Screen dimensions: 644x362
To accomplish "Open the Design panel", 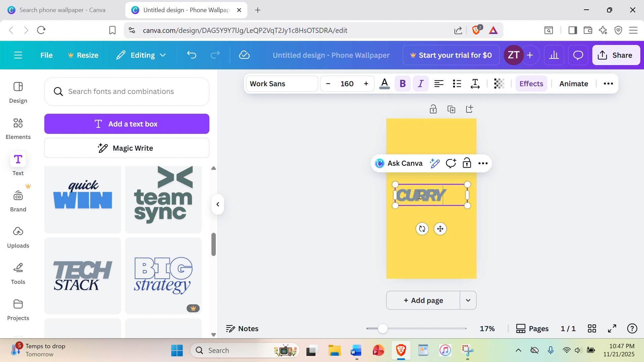I will pyautogui.click(x=18, y=92).
